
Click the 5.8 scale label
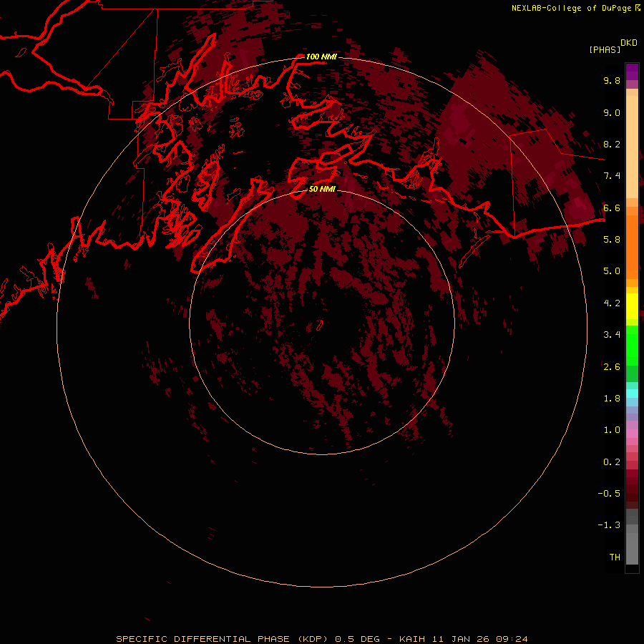(612, 240)
